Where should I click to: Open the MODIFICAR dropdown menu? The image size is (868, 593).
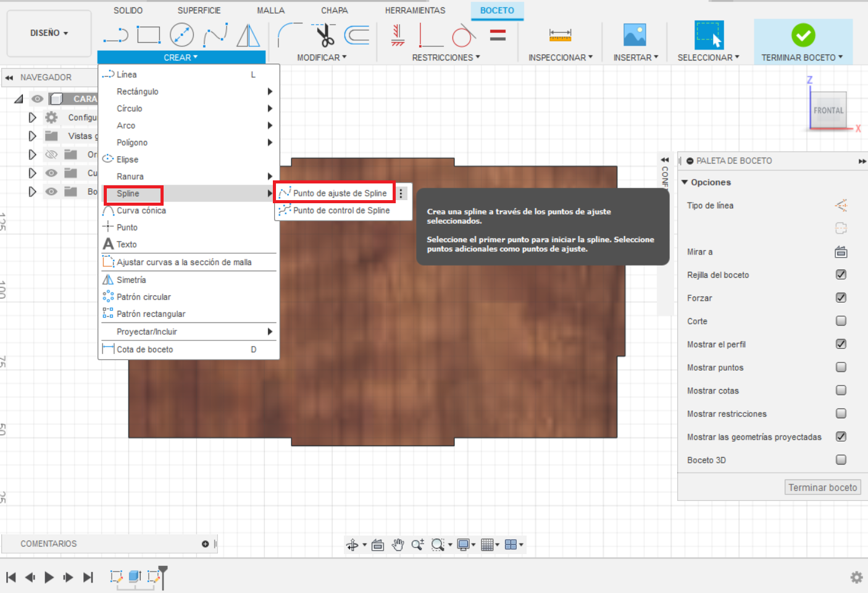(322, 57)
